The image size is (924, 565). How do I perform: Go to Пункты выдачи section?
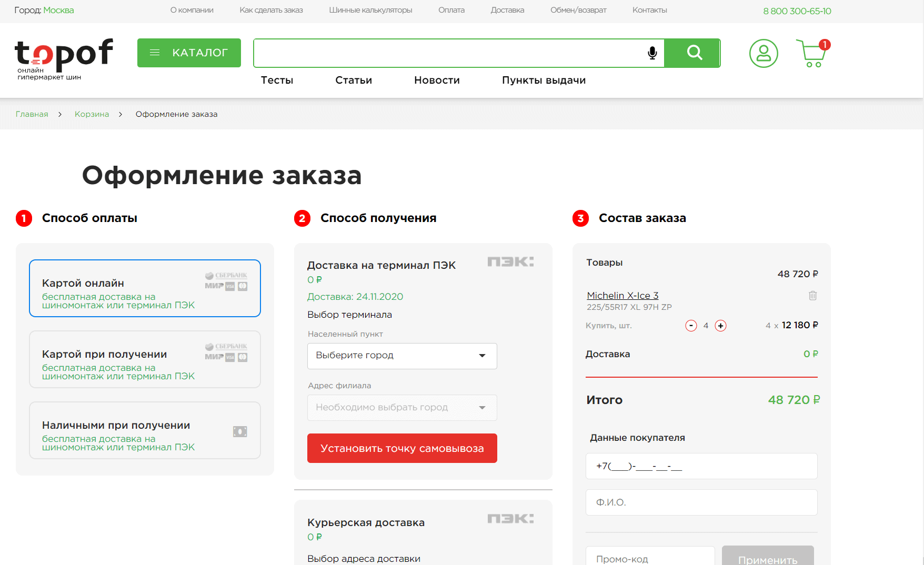coord(544,80)
